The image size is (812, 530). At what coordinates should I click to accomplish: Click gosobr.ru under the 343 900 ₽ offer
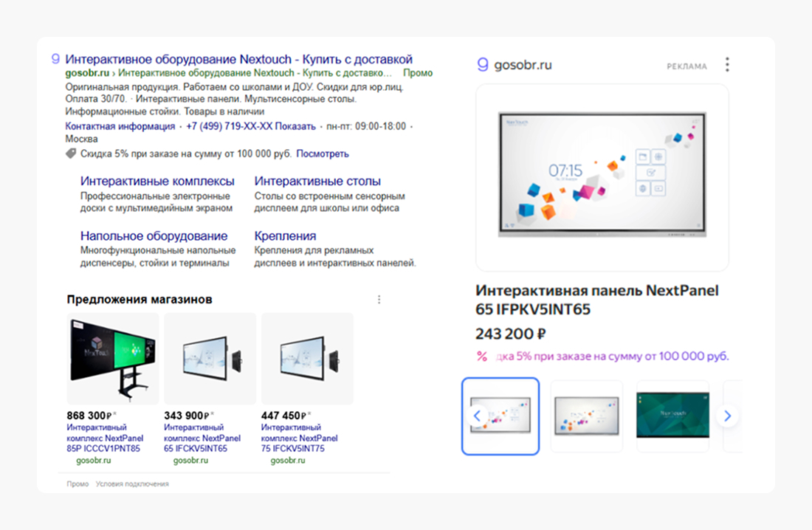(x=190, y=460)
